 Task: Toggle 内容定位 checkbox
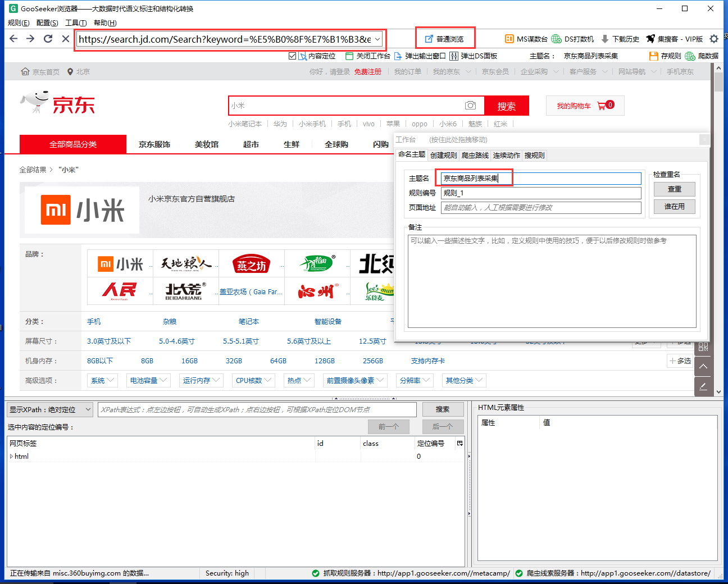click(292, 56)
